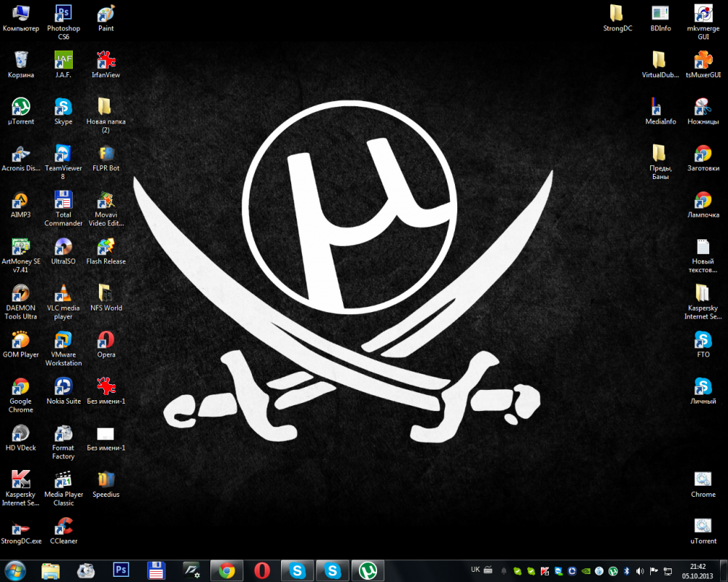This screenshot has width=728, height=582.
Task: Open the mkvmerge GUI shortcut
Action: coord(703,14)
